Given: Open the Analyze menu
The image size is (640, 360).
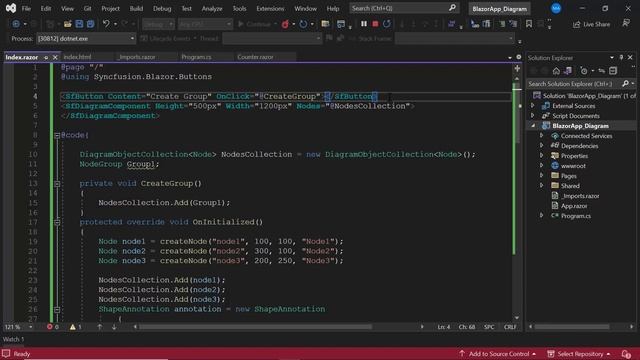Looking at the screenshot, I should tap(212, 9).
